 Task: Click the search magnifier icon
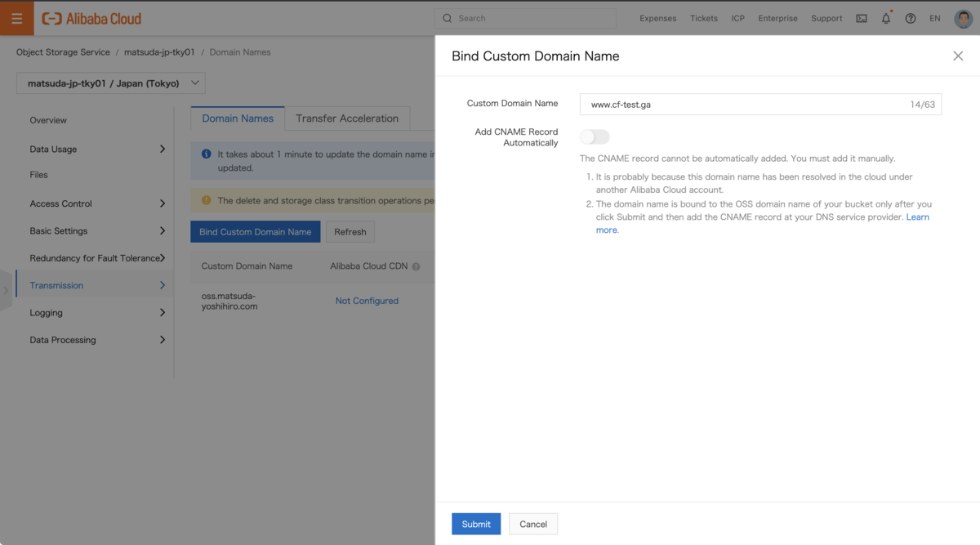(x=447, y=18)
